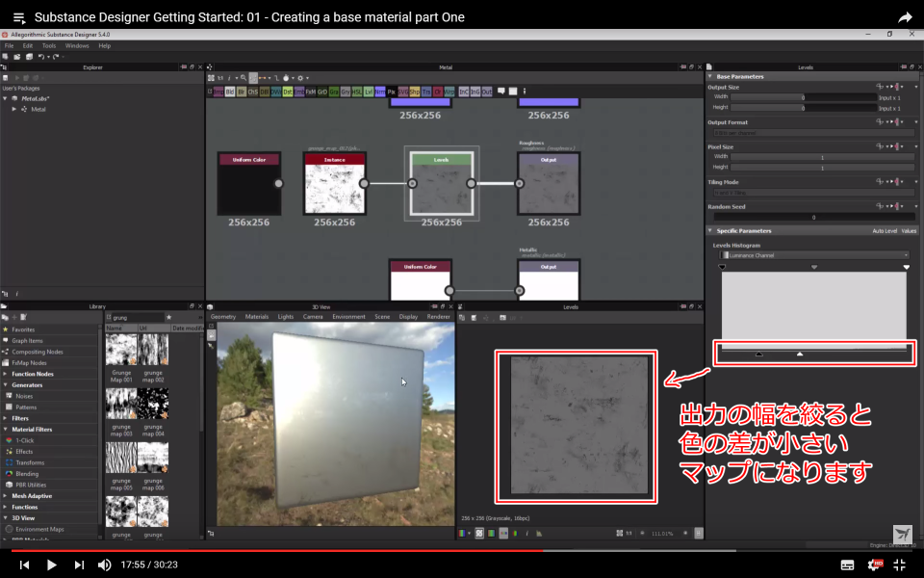Click output high level white handle
The height and width of the screenshot is (578, 924).
[x=800, y=354]
